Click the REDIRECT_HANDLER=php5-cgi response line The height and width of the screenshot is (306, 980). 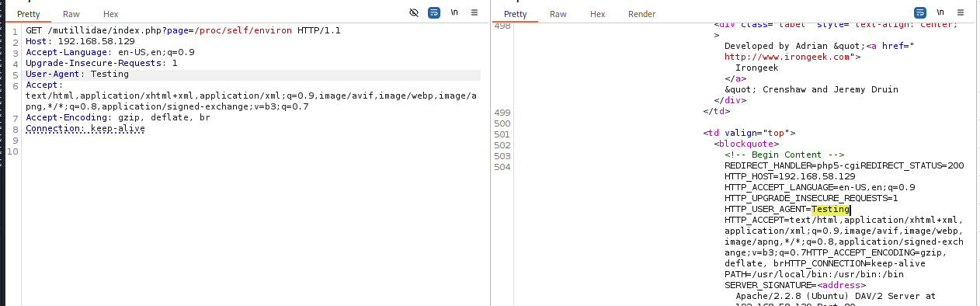[844, 165]
